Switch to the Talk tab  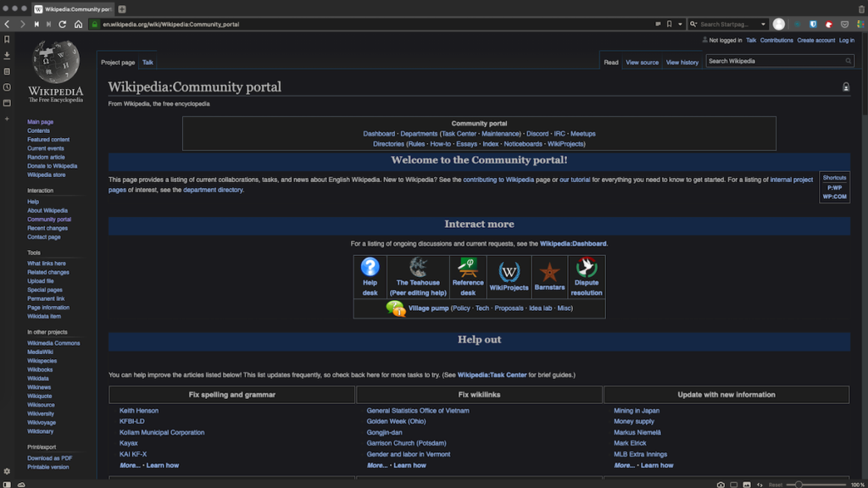click(x=147, y=61)
